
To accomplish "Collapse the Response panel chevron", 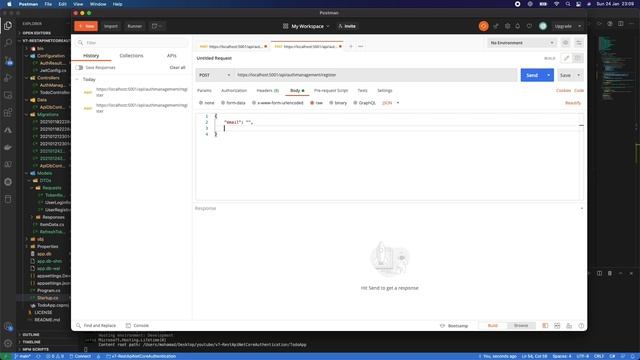I will pyautogui.click(x=582, y=209).
